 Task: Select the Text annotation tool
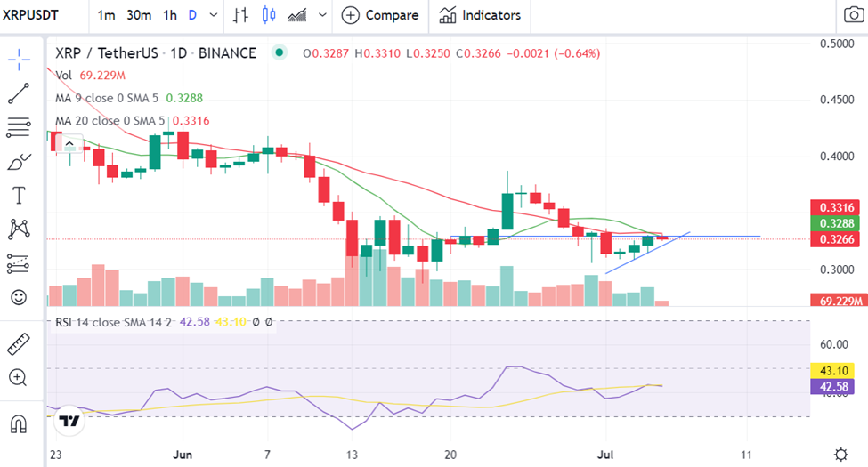click(19, 196)
